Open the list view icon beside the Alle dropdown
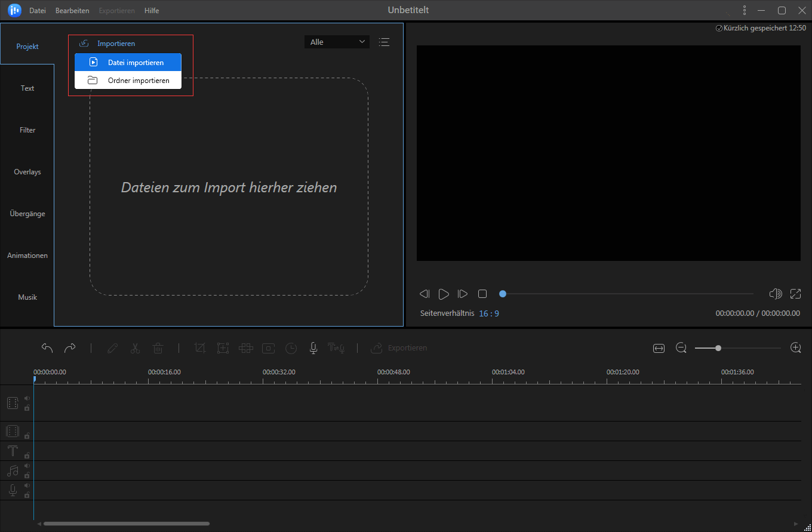The width and height of the screenshot is (812, 532). (x=384, y=42)
